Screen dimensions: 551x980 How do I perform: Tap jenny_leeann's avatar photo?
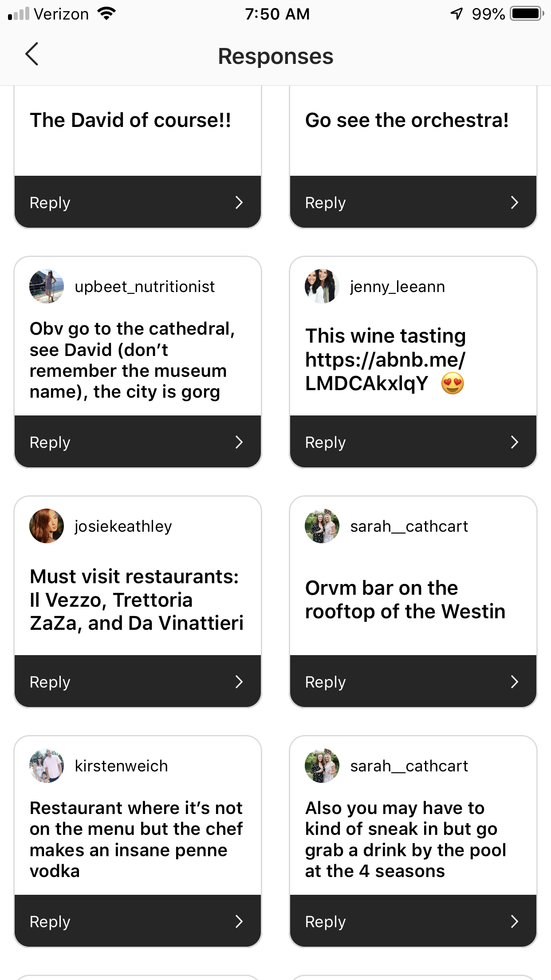click(x=322, y=286)
